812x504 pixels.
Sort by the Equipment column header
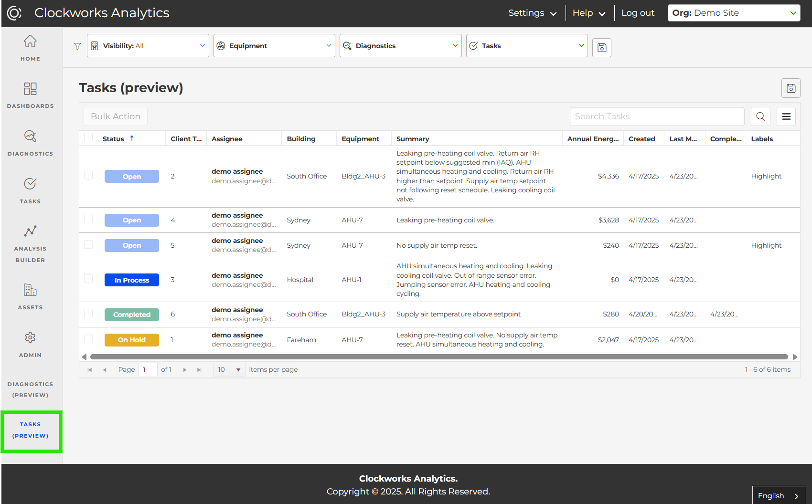point(360,139)
